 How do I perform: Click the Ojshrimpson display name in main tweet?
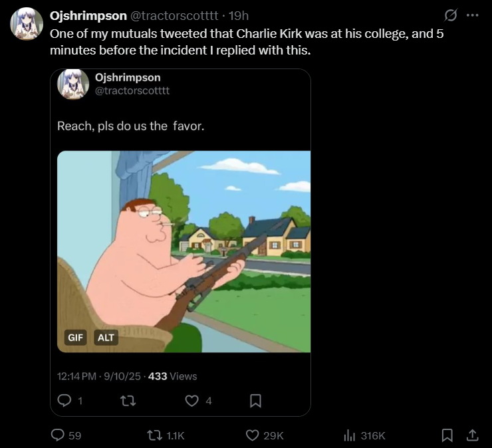point(88,15)
